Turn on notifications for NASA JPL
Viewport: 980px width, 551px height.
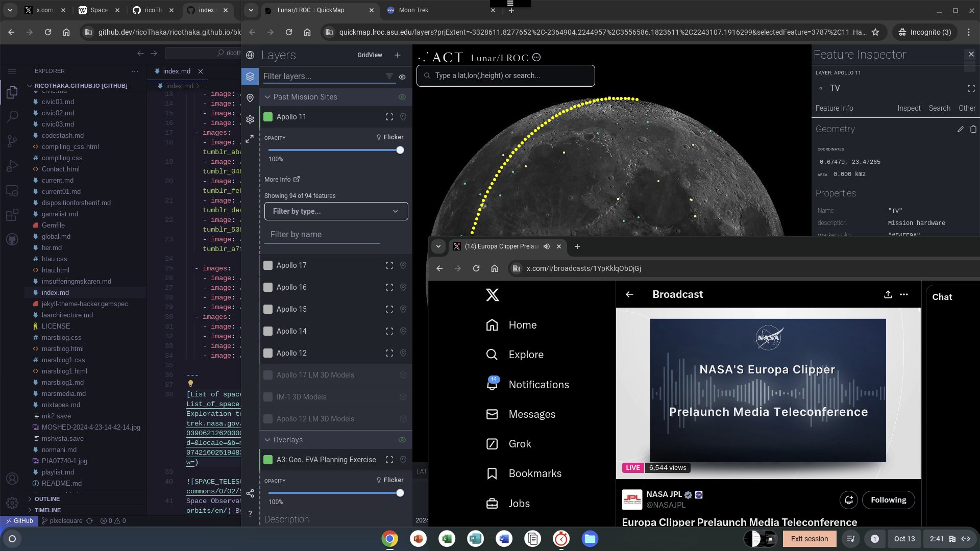click(x=849, y=500)
